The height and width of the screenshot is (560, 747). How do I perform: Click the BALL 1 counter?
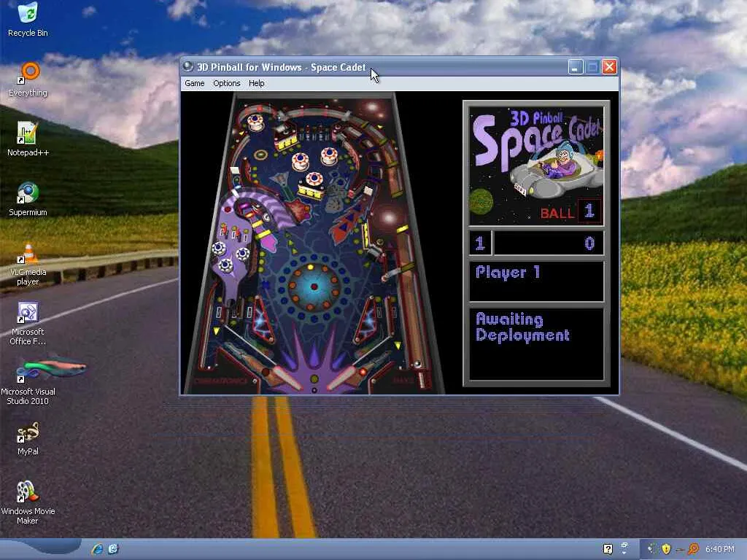pyautogui.click(x=570, y=211)
